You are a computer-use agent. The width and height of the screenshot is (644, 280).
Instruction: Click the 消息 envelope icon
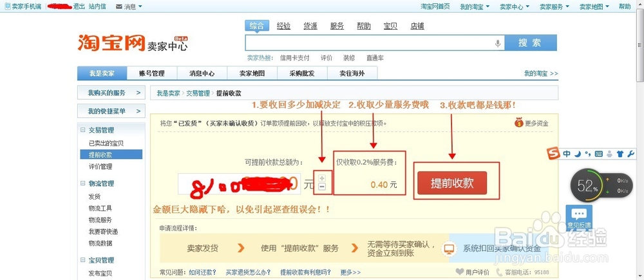coord(118,6)
